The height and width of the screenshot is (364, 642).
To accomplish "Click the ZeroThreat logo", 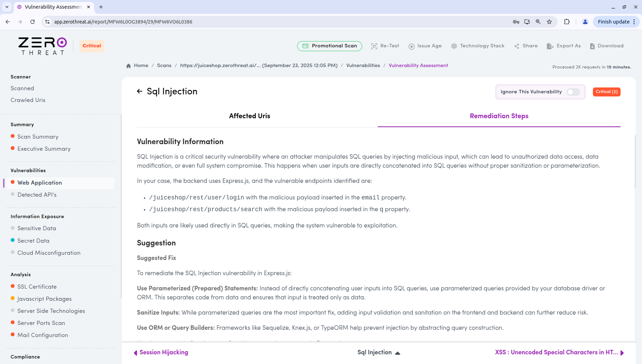I will coord(42,46).
